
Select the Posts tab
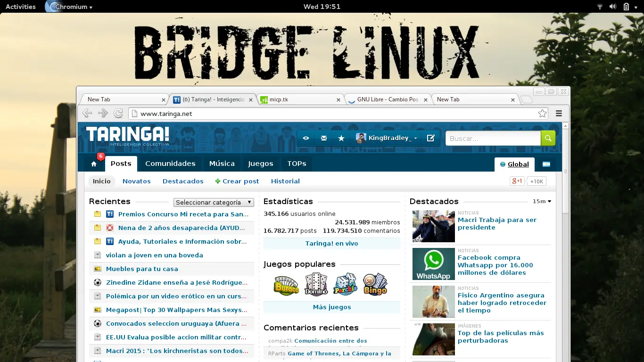121,164
